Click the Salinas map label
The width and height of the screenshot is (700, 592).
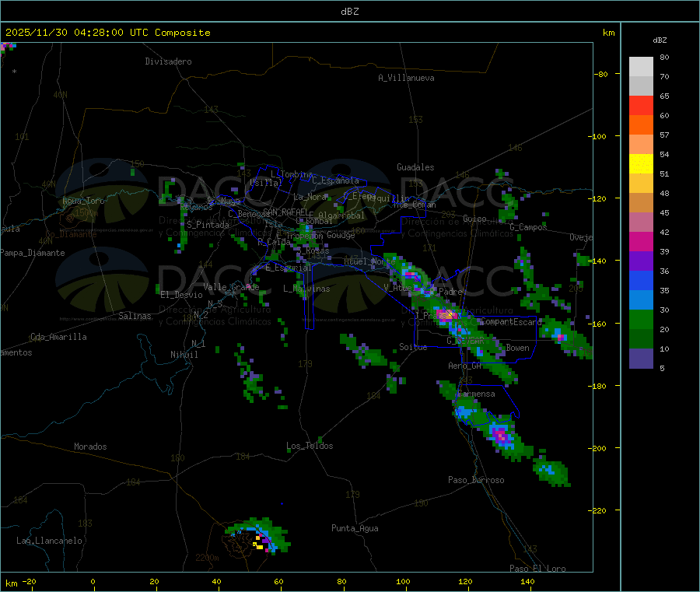pyautogui.click(x=135, y=316)
